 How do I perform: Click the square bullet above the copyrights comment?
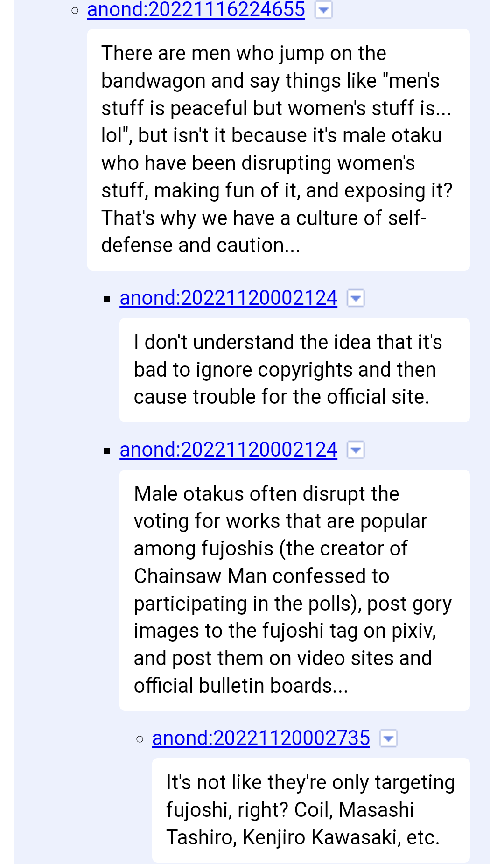108,299
